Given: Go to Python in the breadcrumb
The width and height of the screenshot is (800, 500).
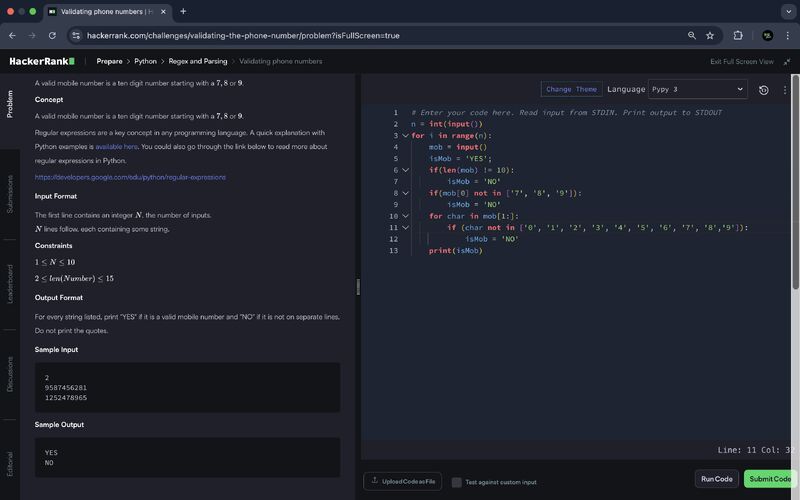Looking at the screenshot, I should (145, 61).
